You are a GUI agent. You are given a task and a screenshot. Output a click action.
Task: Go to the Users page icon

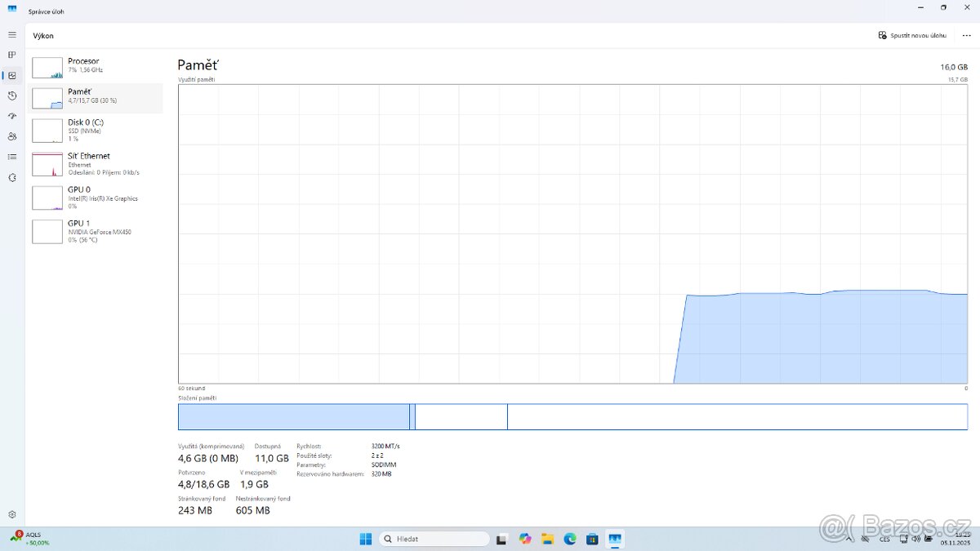click(12, 136)
